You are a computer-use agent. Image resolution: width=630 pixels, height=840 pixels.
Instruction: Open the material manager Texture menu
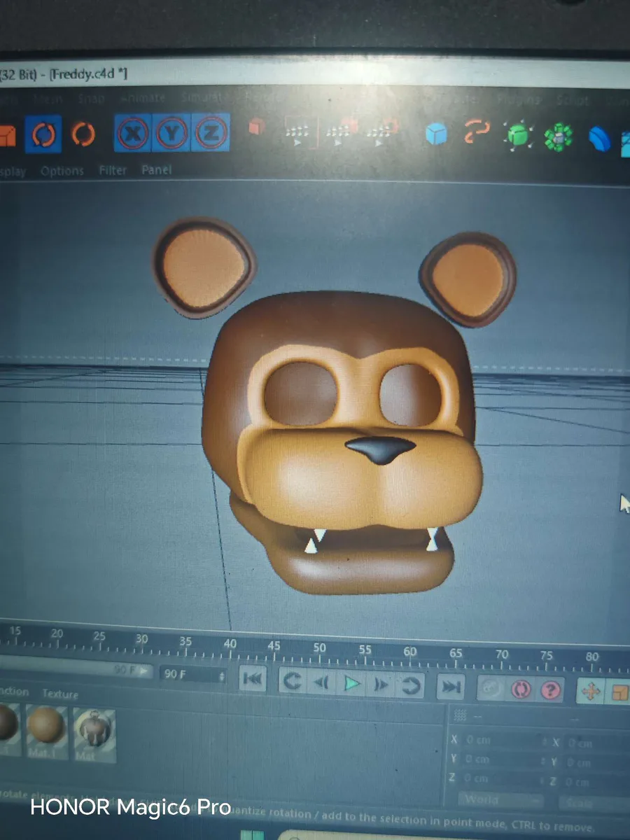tap(60, 694)
